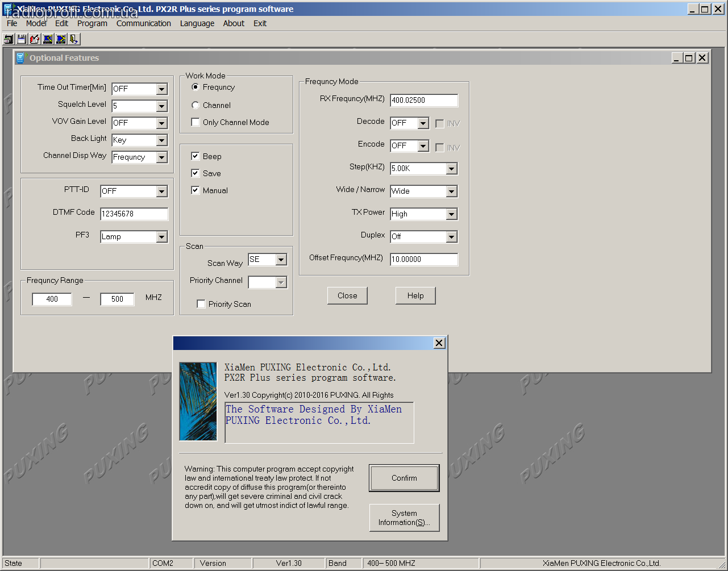Open the Back Light dropdown
Image resolution: width=728 pixels, height=571 pixels.
(162, 140)
